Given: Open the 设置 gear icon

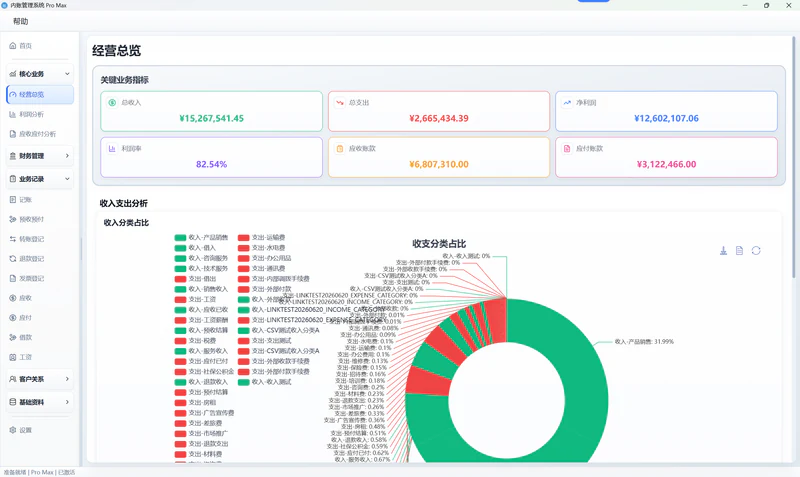Looking at the screenshot, I should [13, 430].
